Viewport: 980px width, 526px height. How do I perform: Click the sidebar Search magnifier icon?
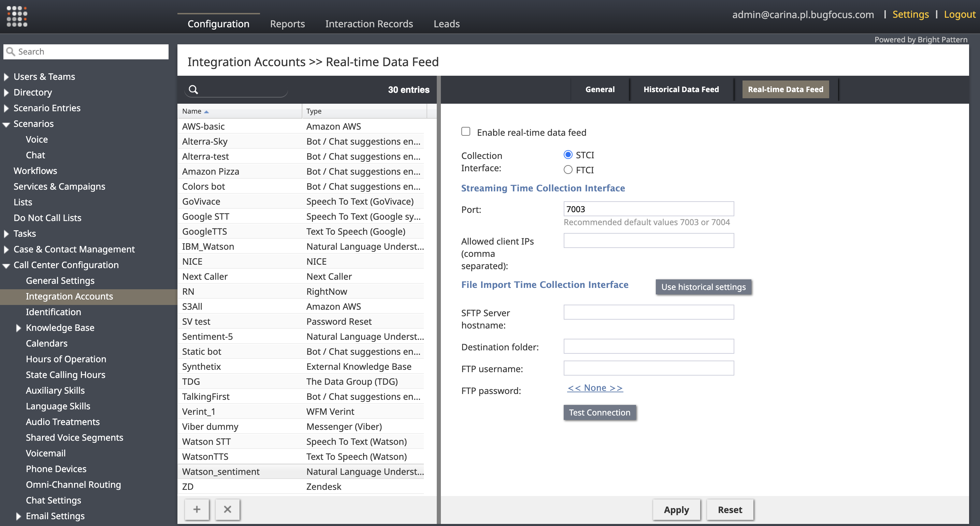[x=11, y=52]
